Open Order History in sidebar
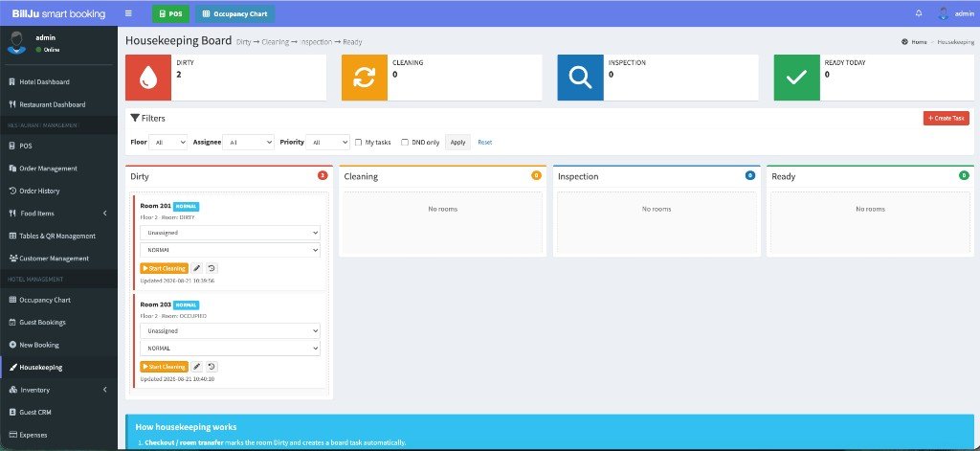 [x=58, y=191]
